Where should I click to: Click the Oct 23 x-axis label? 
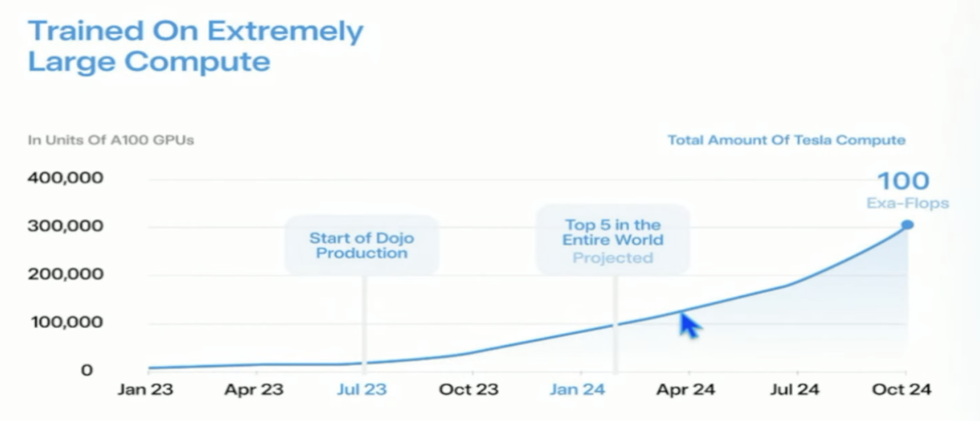point(468,390)
